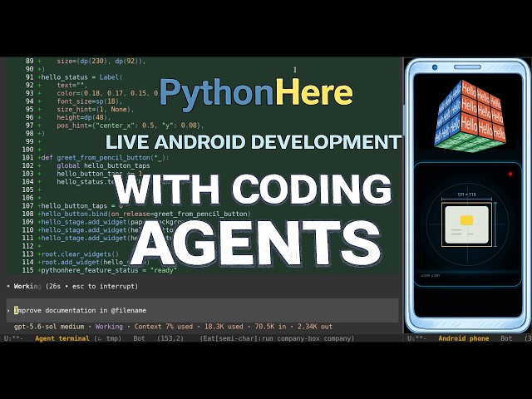Tap the Hello Rubik's cube on the phone screen

coord(470,116)
